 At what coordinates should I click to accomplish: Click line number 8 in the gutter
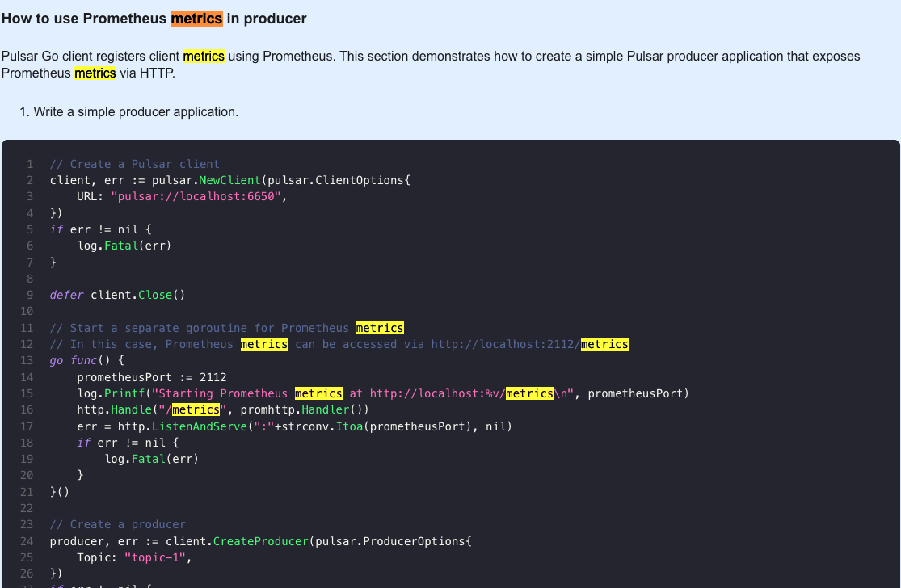point(30,279)
